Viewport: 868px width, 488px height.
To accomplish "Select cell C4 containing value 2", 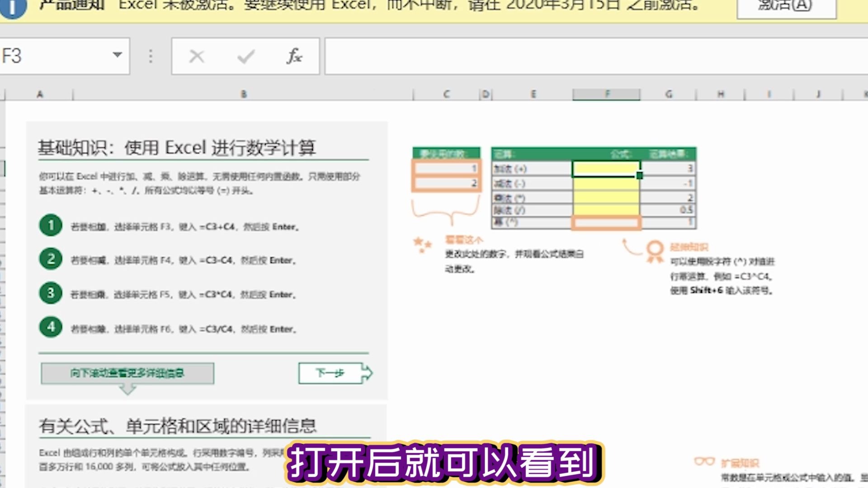I will tap(446, 183).
